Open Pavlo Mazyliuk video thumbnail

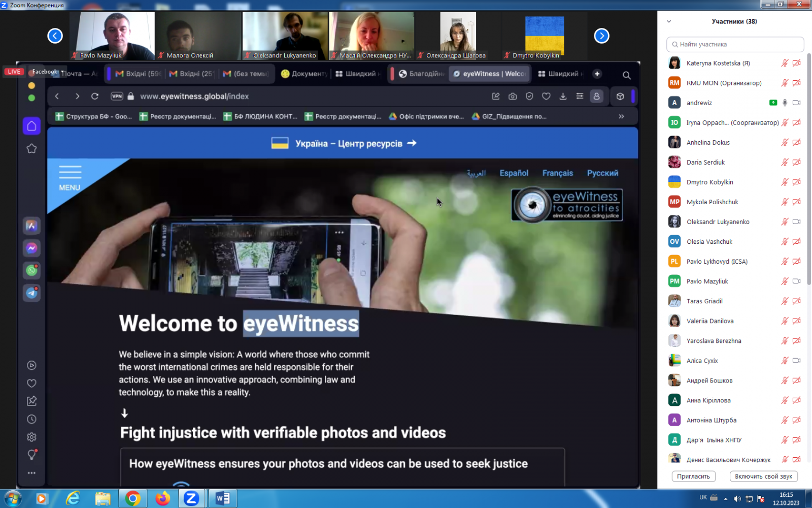point(112,36)
